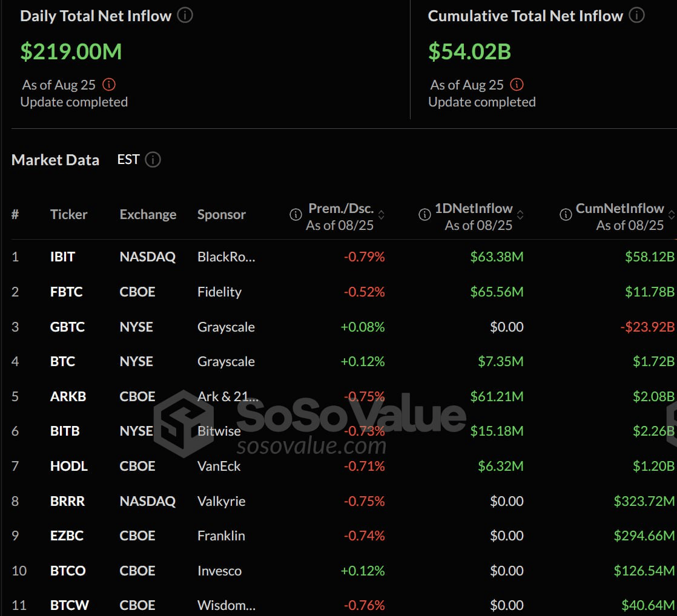The height and width of the screenshot is (616, 677).
Task: Click Invesco sponsor cell
Action: [x=219, y=571]
